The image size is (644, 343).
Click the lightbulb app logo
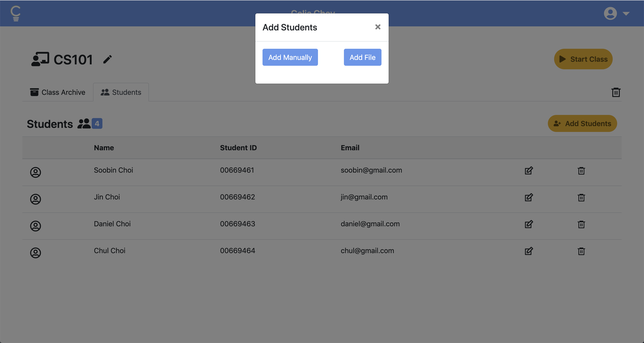15,13
